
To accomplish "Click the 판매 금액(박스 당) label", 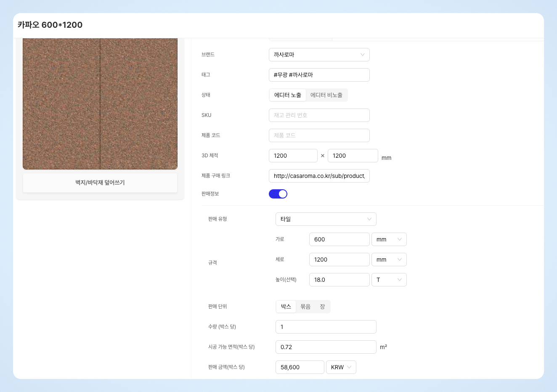I will point(226,367).
